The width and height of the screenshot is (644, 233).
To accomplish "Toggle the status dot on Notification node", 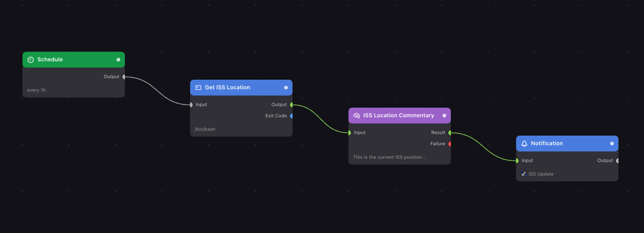I will tap(612, 143).
